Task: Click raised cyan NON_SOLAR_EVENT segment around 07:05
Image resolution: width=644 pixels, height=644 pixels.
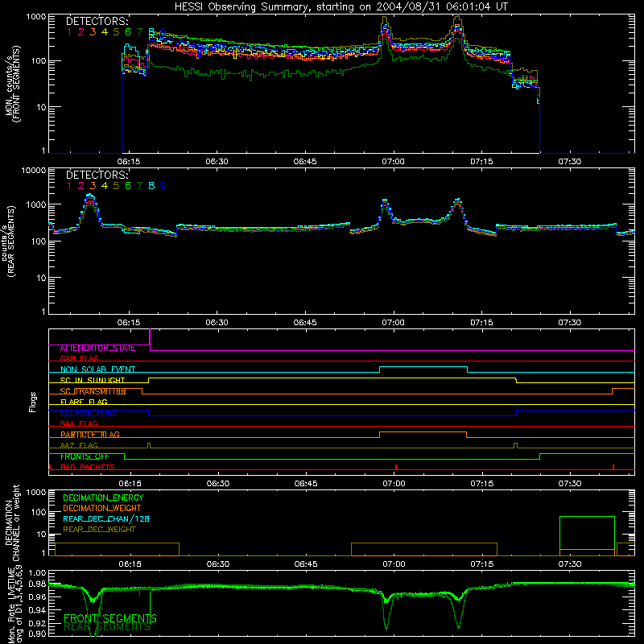Action: 423,367
